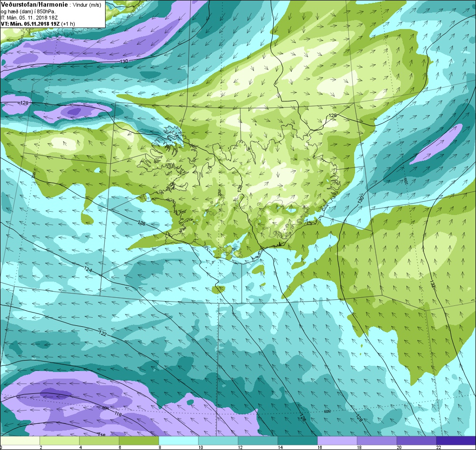Click the legend scale number 20
Screen dimensions: 476x450
tap(399, 447)
